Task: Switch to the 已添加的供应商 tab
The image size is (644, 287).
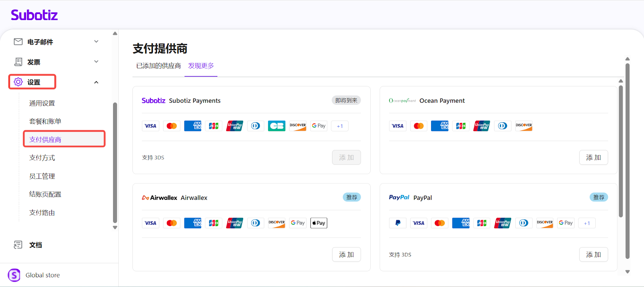Action: pyautogui.click(x=159, y=66)
